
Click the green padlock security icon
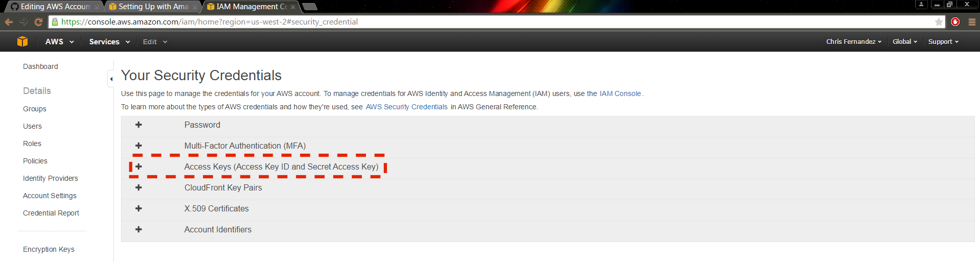point(55,22)
